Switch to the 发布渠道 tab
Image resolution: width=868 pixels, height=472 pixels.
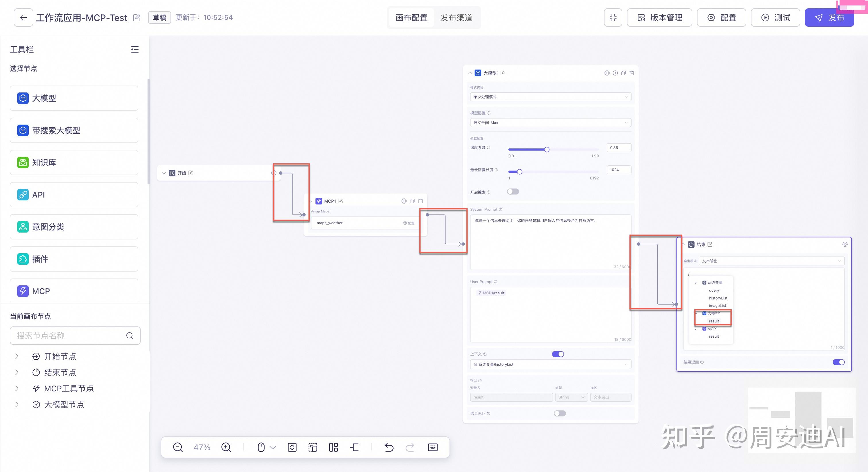(x=456, y=18)
